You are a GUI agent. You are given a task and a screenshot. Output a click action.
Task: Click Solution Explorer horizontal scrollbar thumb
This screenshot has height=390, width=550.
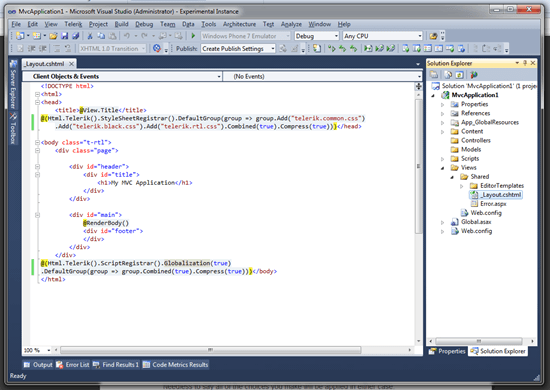(479, 341)
